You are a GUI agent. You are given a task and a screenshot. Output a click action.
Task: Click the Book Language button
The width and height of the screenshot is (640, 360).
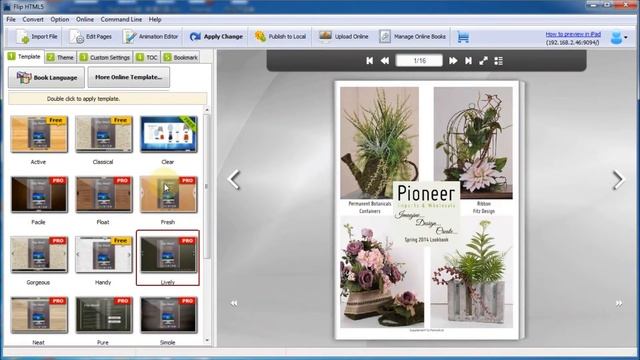tap(47, 77)
